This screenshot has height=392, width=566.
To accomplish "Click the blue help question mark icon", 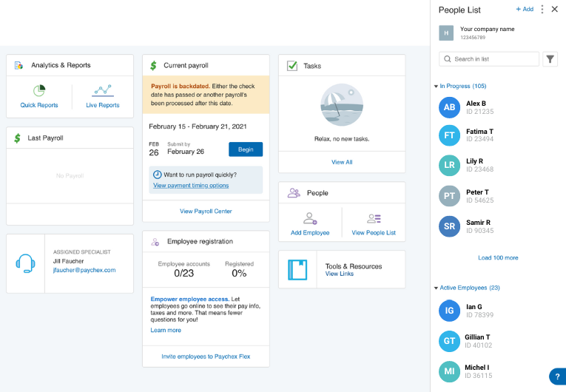I will [x=557, y=376].
